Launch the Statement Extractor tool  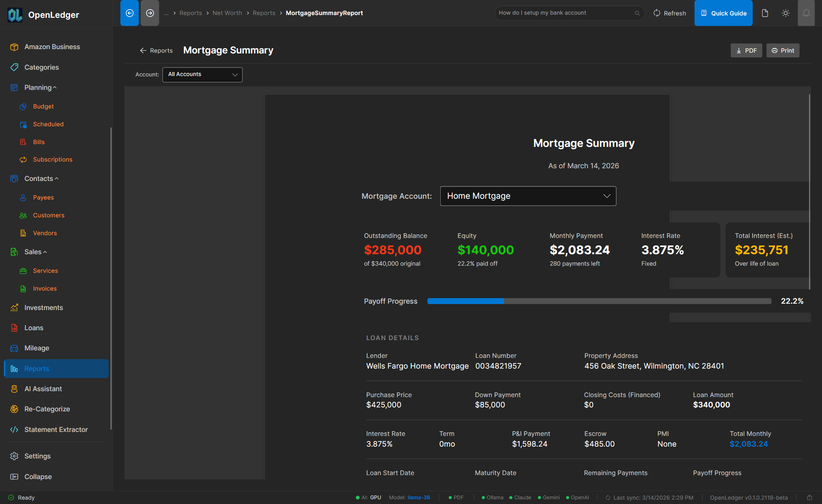(x=56, y=429)
